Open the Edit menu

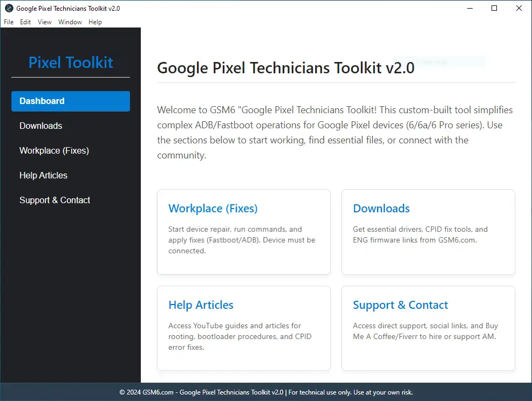coord(25,22)
